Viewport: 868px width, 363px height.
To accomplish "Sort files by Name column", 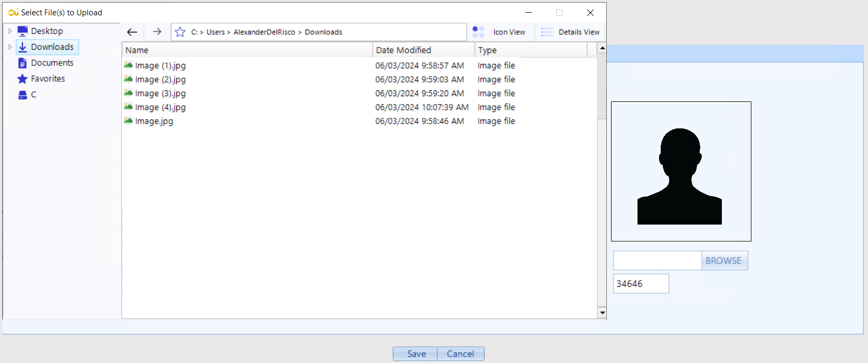I will pyautogui.click(x=247, y=50).
